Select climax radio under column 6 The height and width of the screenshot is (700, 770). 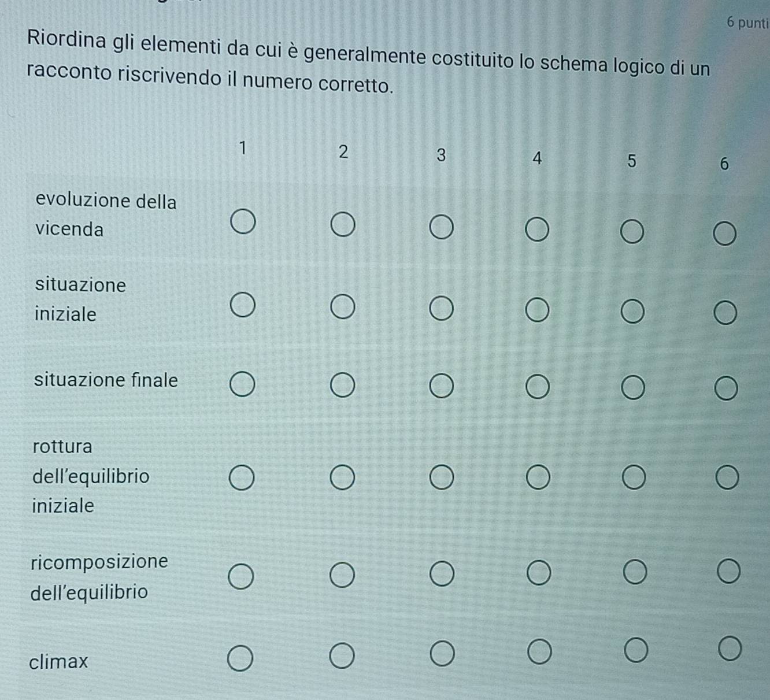tap(729, 649)
